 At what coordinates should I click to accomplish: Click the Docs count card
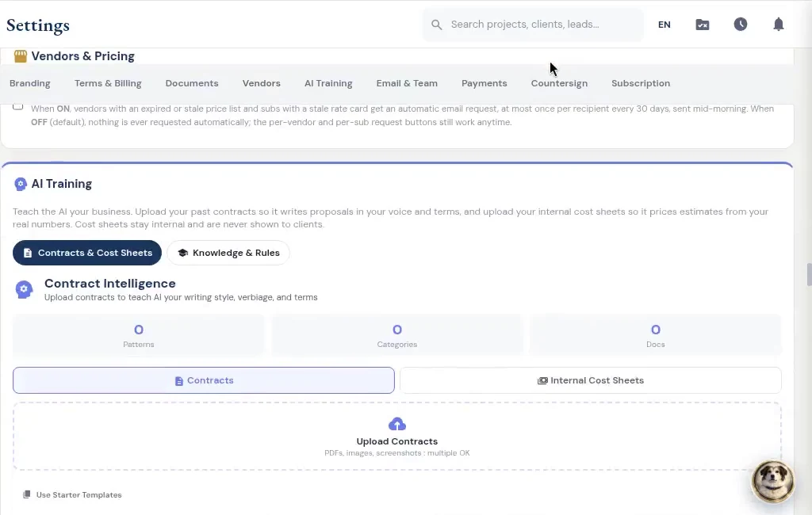655,335
